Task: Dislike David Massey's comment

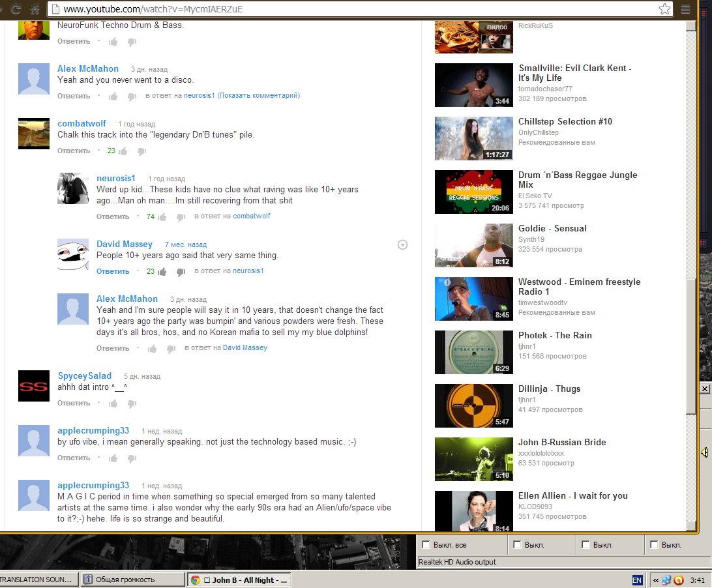Action: [x=181, y=272]
